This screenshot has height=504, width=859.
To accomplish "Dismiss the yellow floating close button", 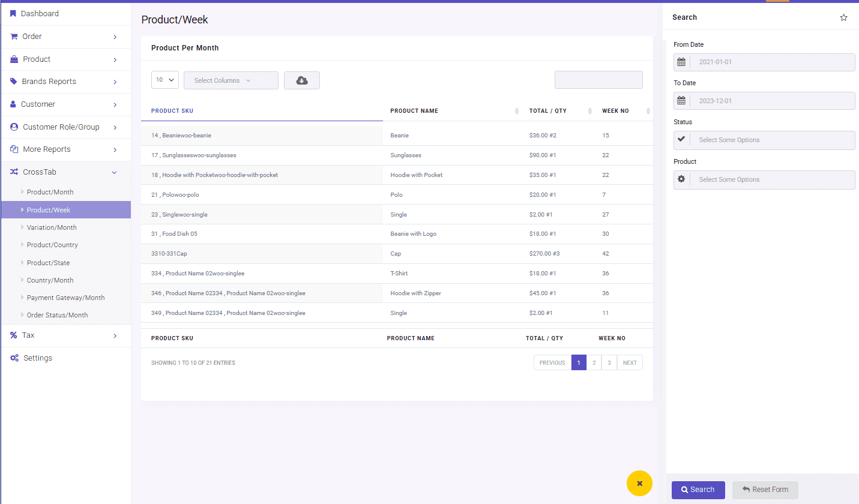I will pyautogui.click(x=639, y=483).
